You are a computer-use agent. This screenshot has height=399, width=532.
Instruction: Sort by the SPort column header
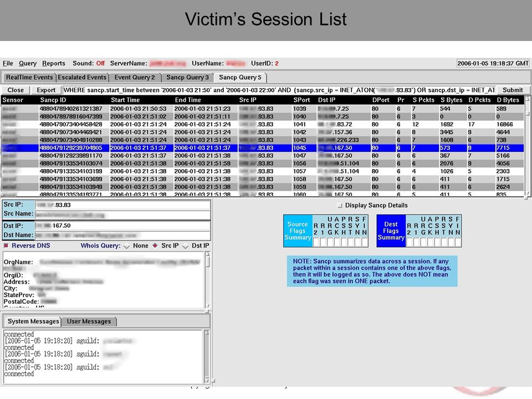pos(301,100)
